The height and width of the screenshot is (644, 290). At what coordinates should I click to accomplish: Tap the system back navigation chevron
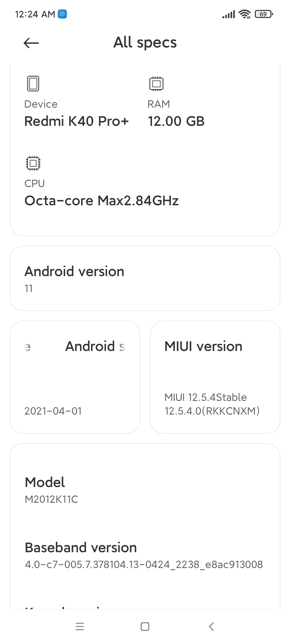click(x=211, y=627)
